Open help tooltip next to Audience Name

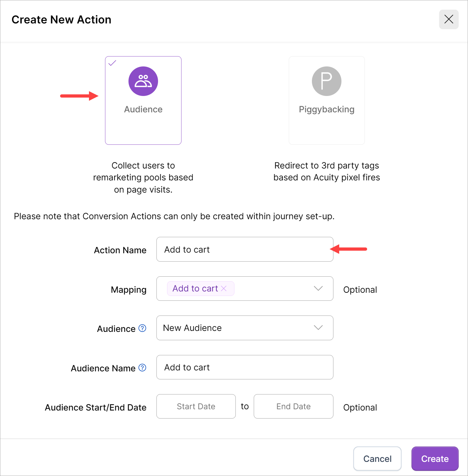coord(142,368)
